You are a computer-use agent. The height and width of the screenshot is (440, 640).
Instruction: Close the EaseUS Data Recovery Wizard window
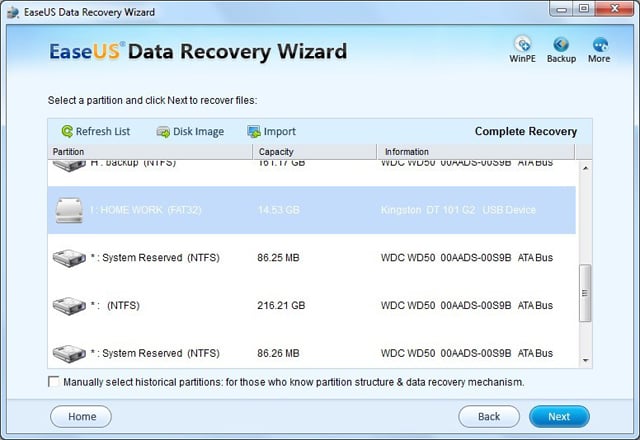(615, 9)
